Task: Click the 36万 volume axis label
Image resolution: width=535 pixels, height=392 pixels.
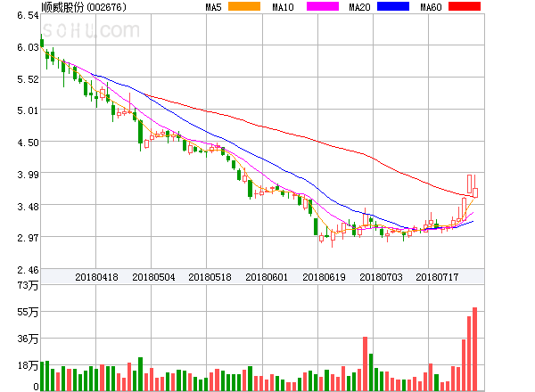Action: click(x=28, y=339)
